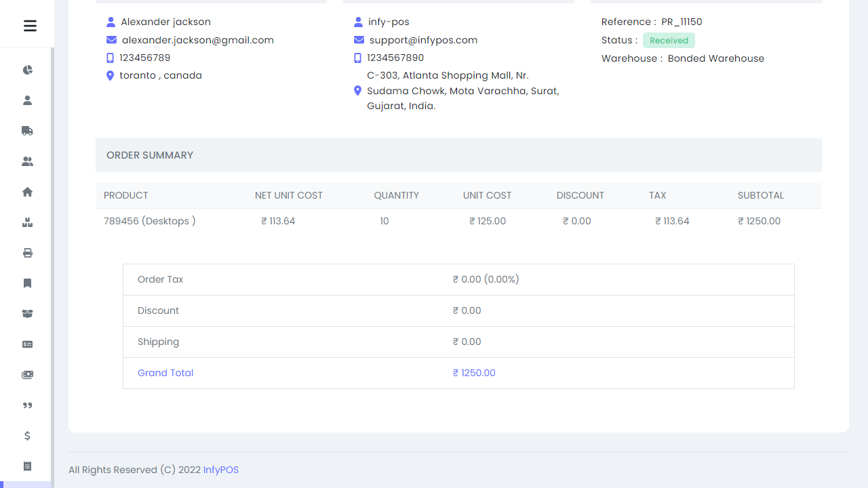Open Print Barcode via the printer icon

coord(27,253)
